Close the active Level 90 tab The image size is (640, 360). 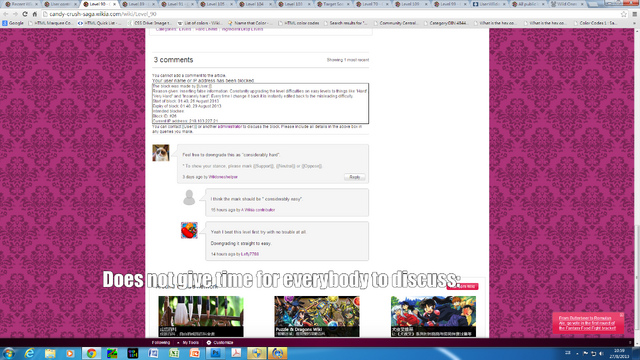point(114,4)
